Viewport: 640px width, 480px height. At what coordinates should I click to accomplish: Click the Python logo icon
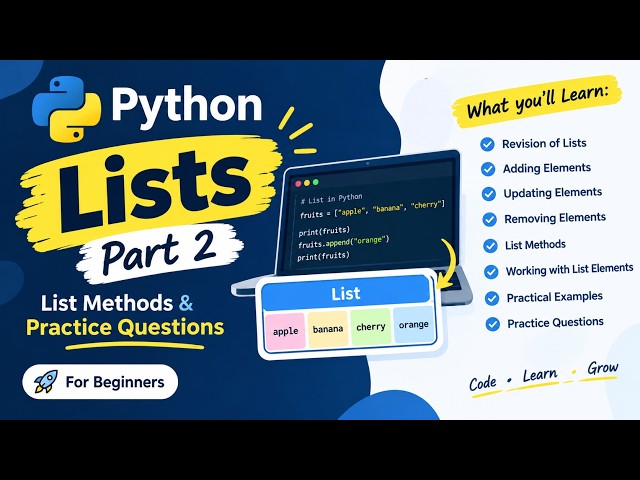click(x=67, y=109)
